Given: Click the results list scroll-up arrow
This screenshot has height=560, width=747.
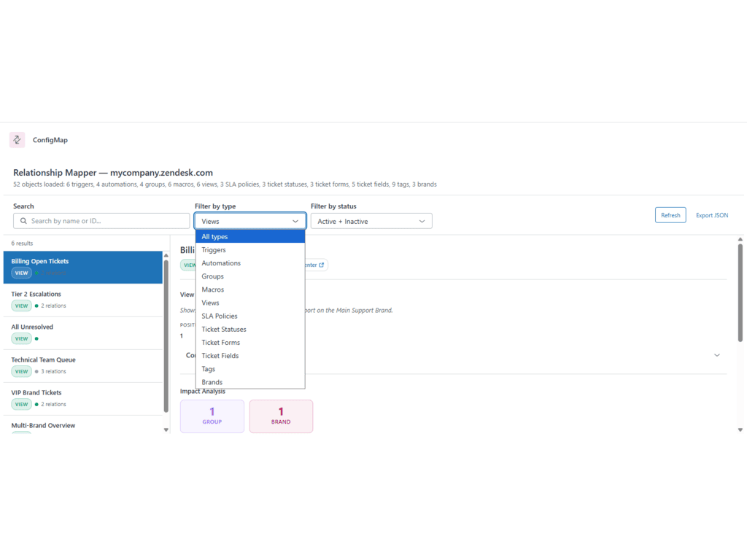Looking at the screenshot, I should tap(166, 255).
